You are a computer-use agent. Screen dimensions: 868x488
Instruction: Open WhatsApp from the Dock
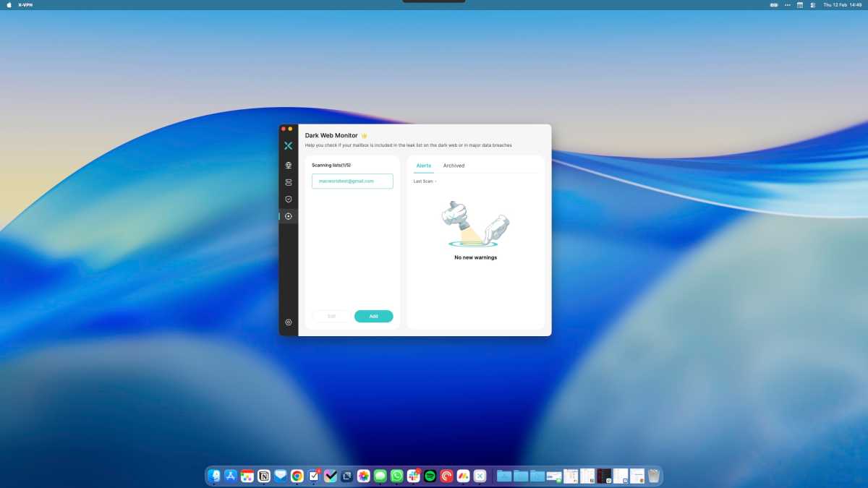tap(396, 476)
